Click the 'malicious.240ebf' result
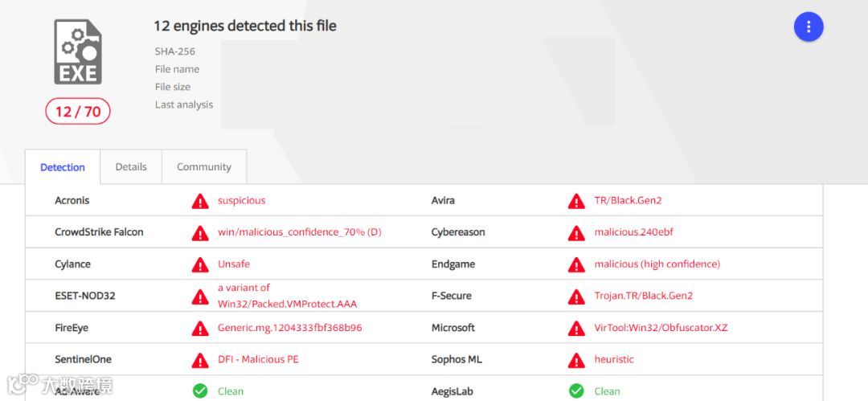This screenshot has width=868, height=401. [634, 232]
